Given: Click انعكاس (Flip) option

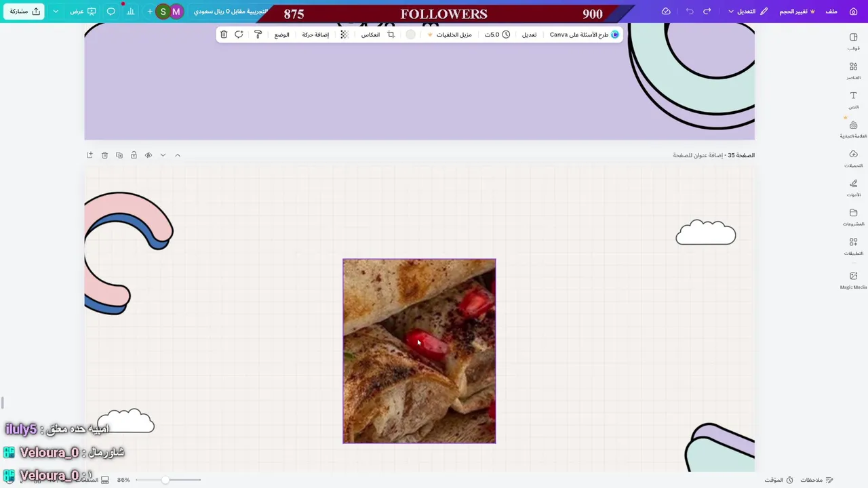Looking at the screenshot, I should pos(370,35).
